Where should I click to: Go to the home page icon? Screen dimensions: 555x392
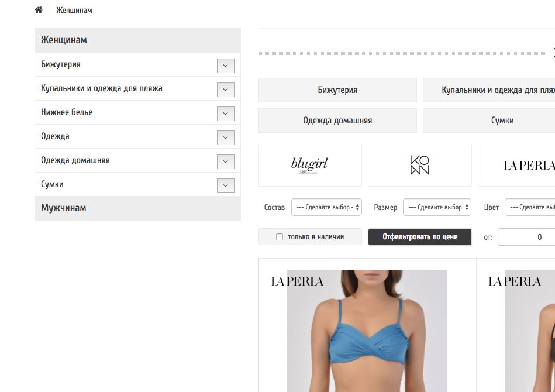(39, 10)
